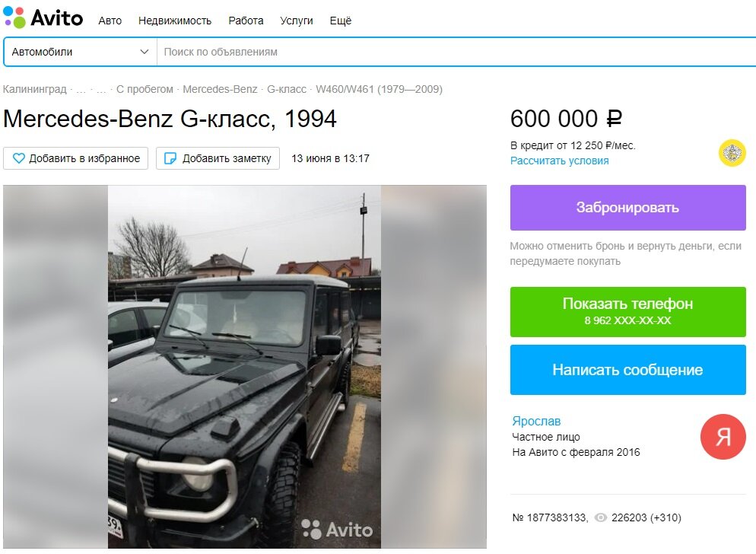Focus the Поиск по объявлениям search field

pyautogui.click(x=456, y=52)
